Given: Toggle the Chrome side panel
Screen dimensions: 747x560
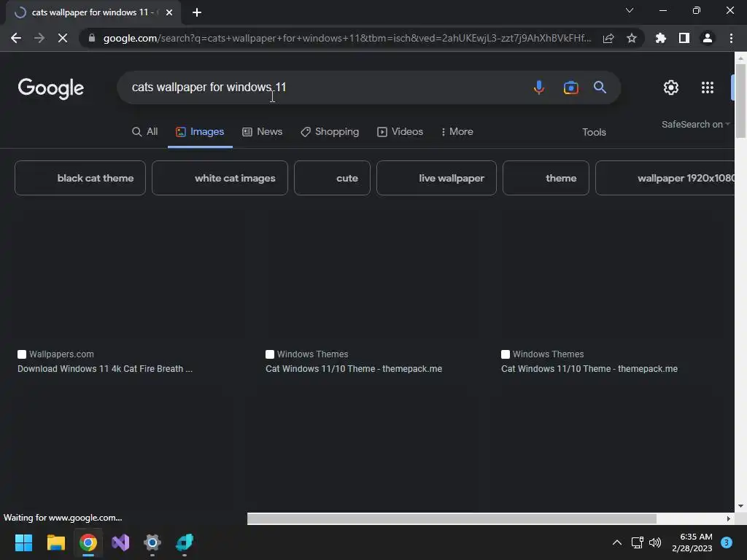Looking at the screenshot, I should click(684, 38).
